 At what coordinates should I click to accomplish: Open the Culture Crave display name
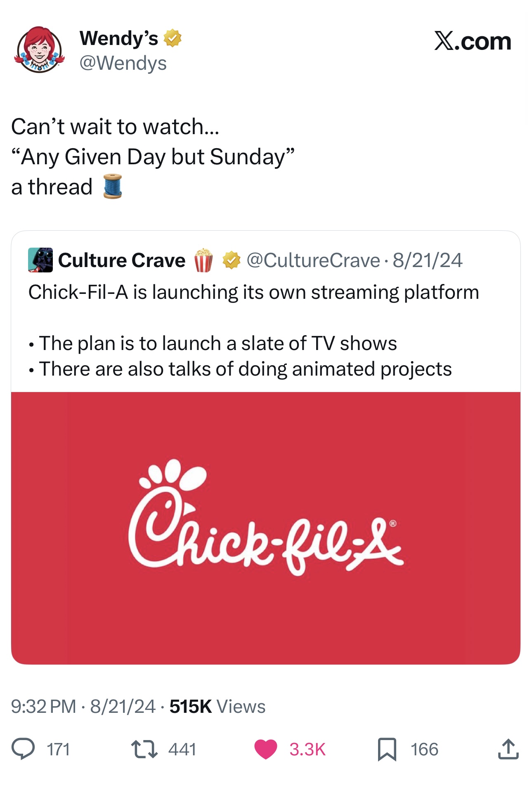pos(122,260)
